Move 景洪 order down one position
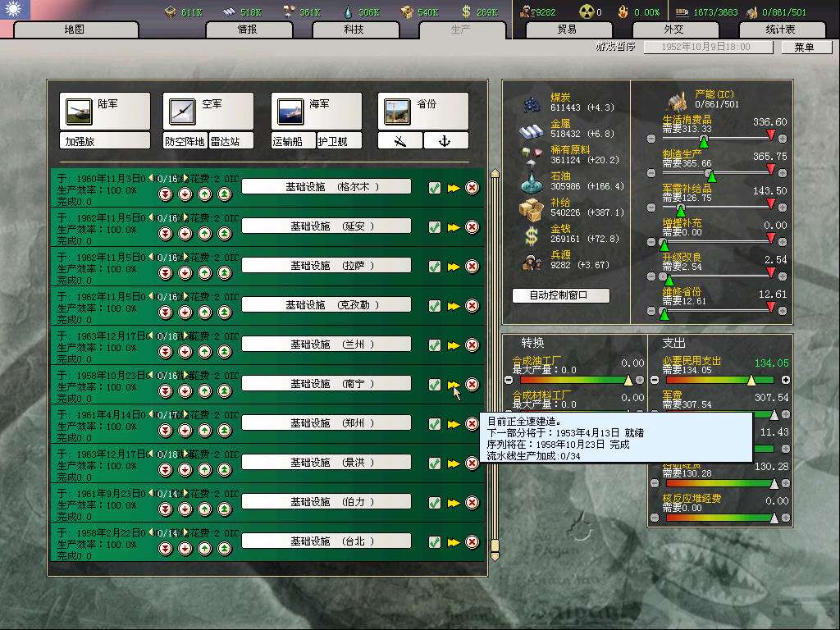Image resolution: width=840 pixels, height=630 pixels. [x=185, y=469]
